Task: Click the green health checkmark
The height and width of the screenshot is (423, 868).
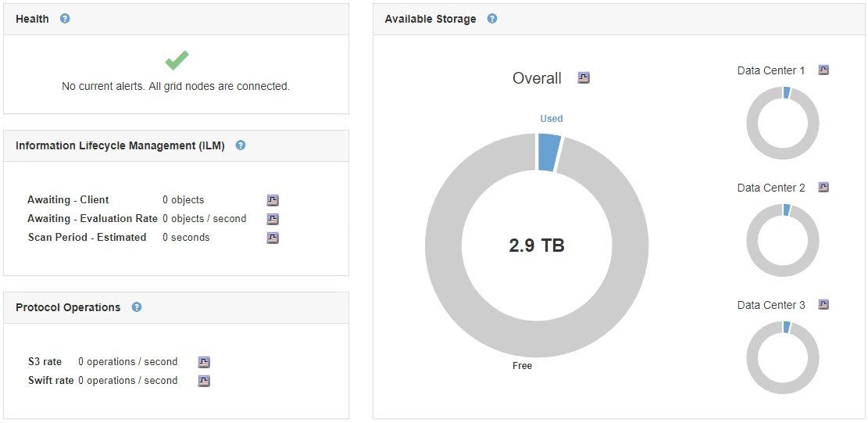Action: tap(177, 60)
